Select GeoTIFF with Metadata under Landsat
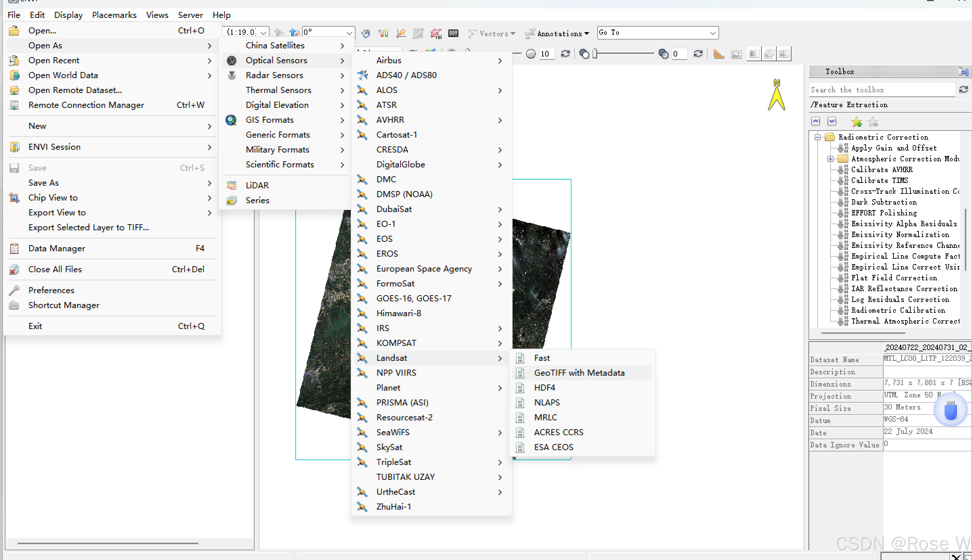 click(579, 373)
